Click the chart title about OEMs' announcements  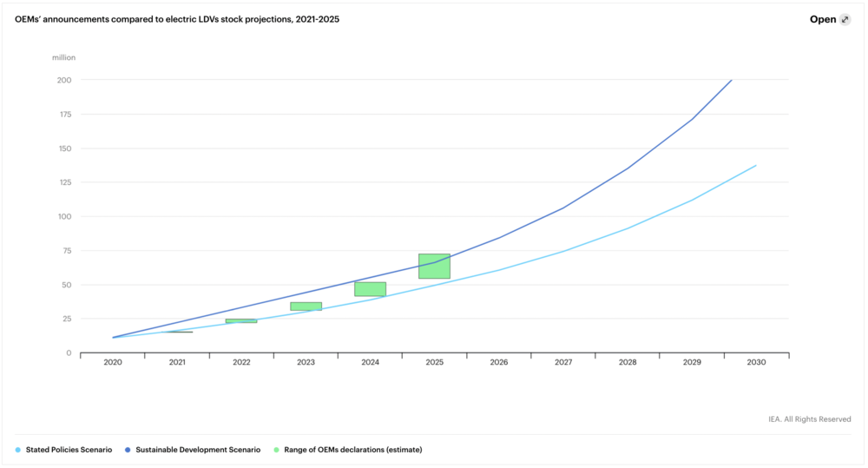point(177,18)
